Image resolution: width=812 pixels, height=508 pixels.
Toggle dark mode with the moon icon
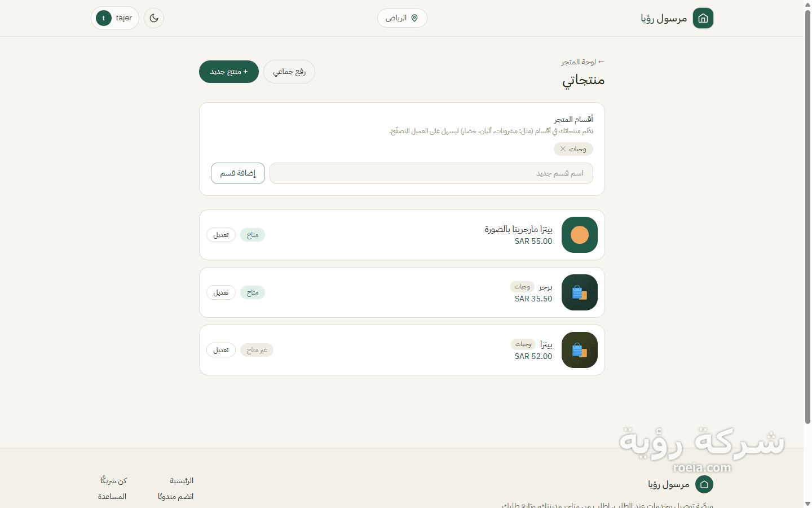[x=154, y=18]
